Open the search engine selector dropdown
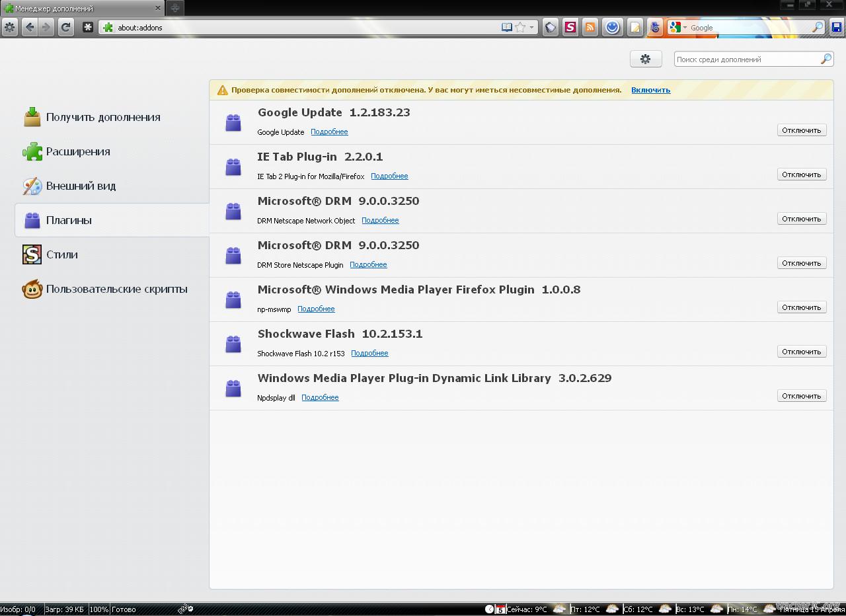Viewport: 846px width, 616px height. click(677, 27)
